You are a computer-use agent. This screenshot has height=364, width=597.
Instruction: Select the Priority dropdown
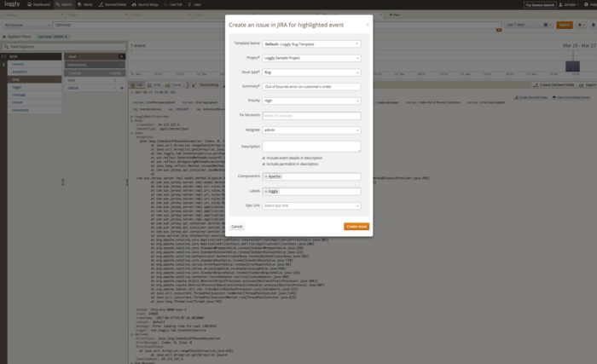coord(311,101)
